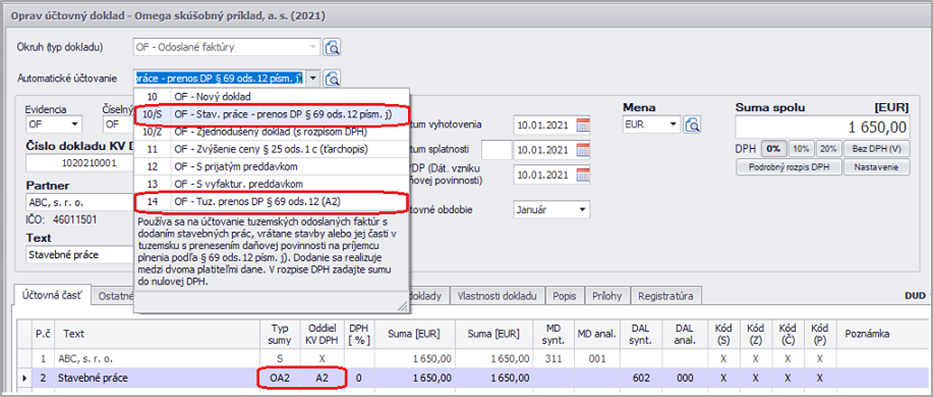Choose 11 OF - Zvýšenie ceny option
This screenshot has width=933, height=397.
271,149
